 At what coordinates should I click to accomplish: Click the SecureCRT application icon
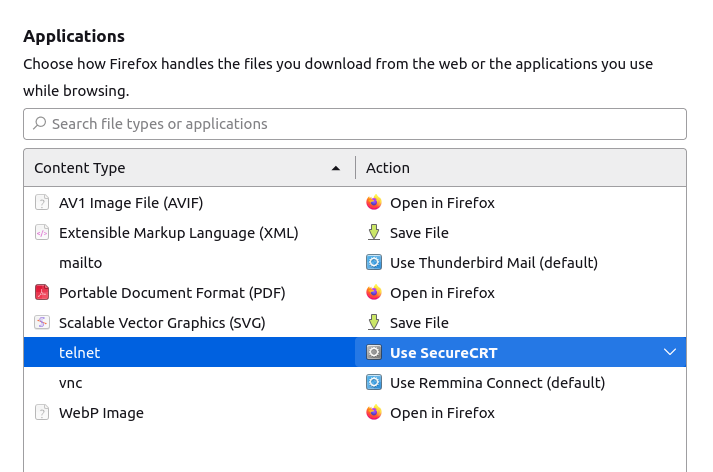[x=374, y=353]
